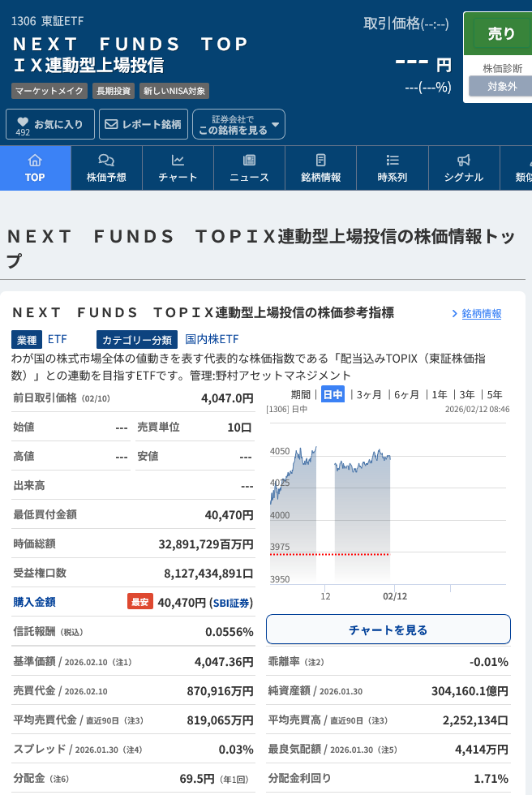This screenshot has height=795, width=532.
Task: Open the ニュース newspaper icon tab
Action: 249,168
